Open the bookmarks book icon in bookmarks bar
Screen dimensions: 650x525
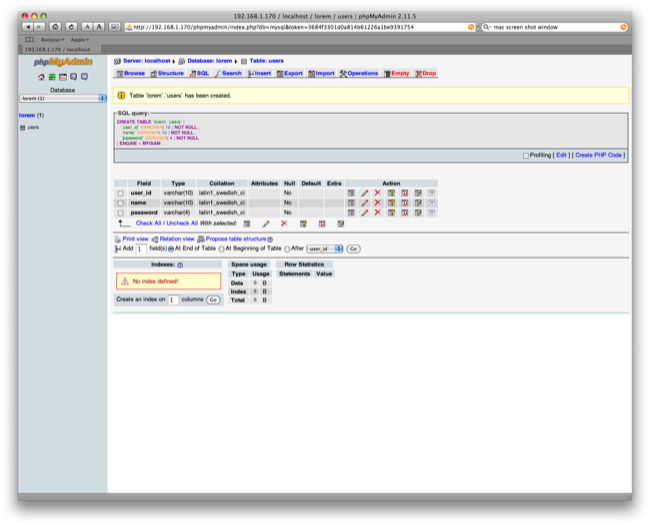point(29,40)
